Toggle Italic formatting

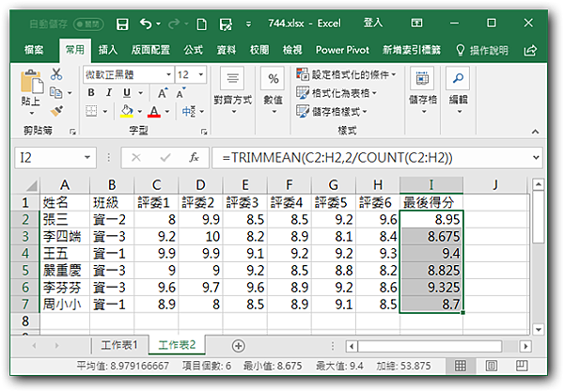click(x=107, y=93)
